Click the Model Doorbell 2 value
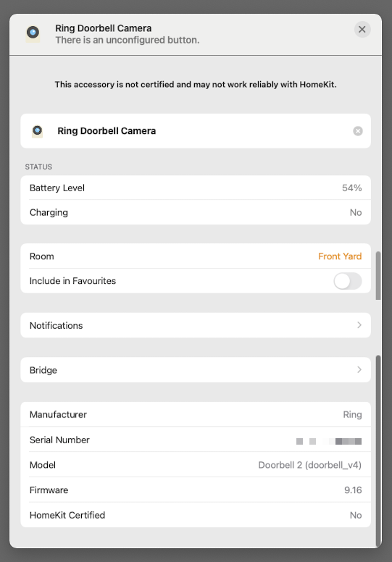 click(x=310, y=465)
